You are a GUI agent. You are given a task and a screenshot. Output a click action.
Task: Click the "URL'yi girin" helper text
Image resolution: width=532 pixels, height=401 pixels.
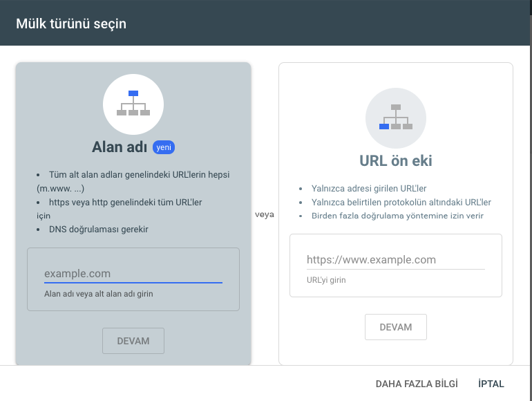point(326,280)
